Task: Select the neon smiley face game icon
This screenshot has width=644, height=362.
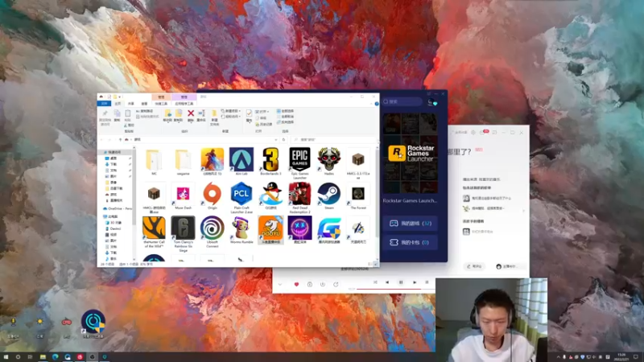Action: (x=299, y=228)
